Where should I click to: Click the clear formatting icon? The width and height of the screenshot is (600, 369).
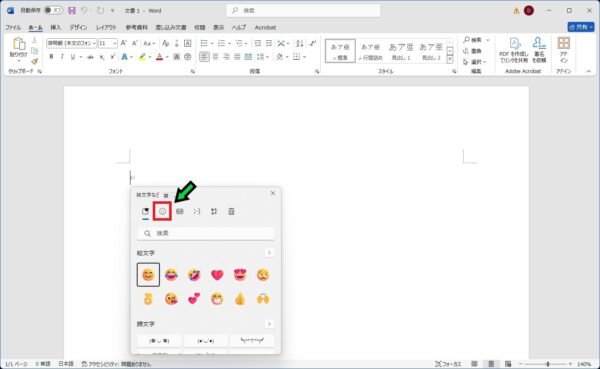(x=165, y=43)
